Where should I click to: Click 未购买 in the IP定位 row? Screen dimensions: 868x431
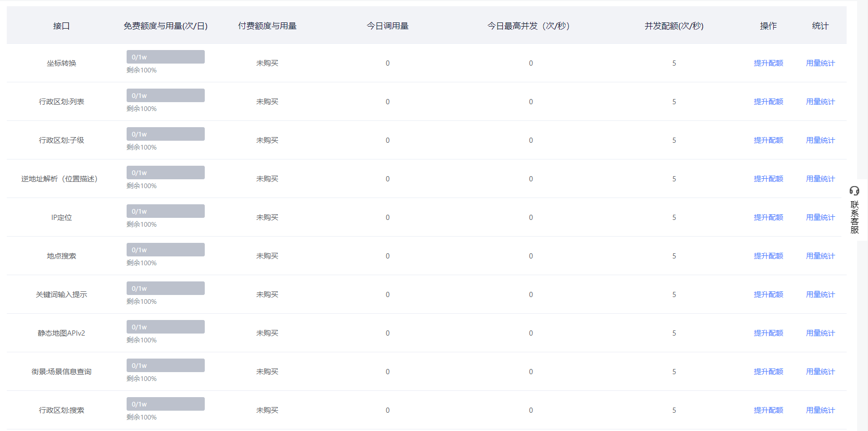tap(267, 217)
